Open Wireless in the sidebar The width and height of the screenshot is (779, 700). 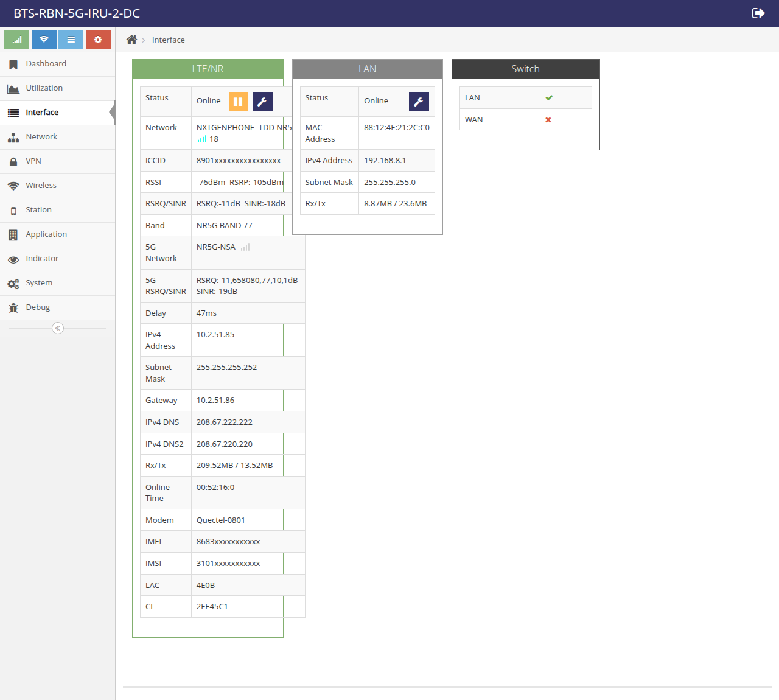click(x=57, y=186)
